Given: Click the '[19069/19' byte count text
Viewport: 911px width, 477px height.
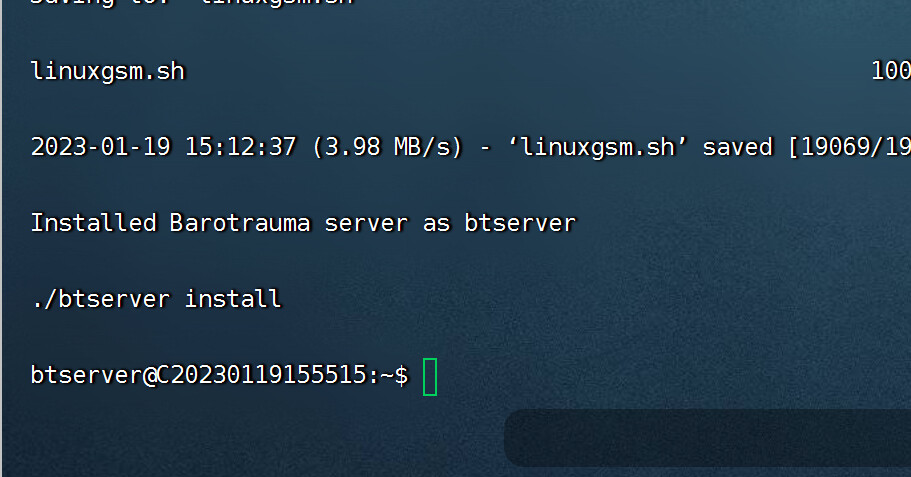Looking at the screenshot, I should click(849, 147).
